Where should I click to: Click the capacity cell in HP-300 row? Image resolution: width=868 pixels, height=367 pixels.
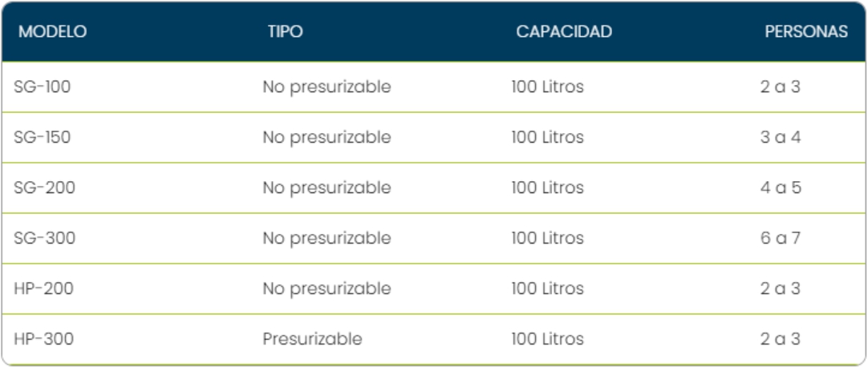[x=547, y=339]
